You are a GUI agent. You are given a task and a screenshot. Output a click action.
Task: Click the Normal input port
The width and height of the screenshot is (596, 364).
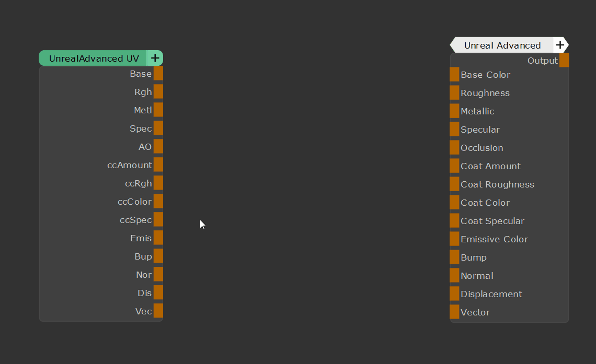(x=454, y=275)
